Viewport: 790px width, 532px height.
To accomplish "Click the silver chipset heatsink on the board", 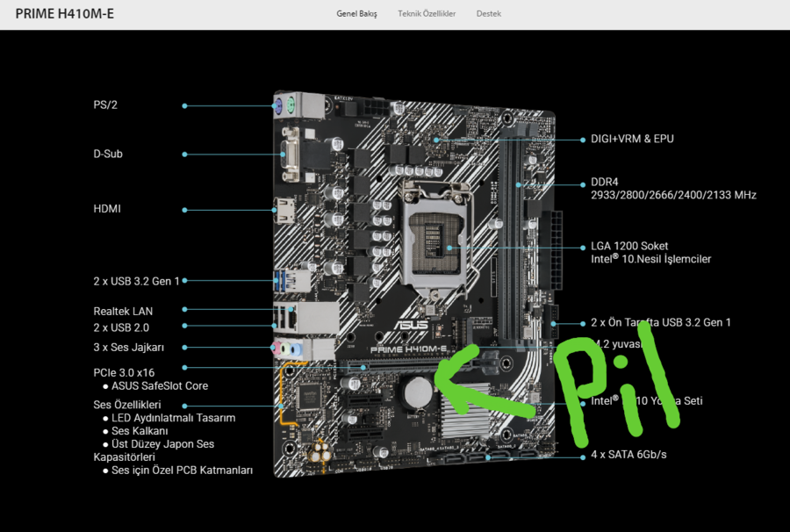I will pyautogui.click(x=464, y=412).
